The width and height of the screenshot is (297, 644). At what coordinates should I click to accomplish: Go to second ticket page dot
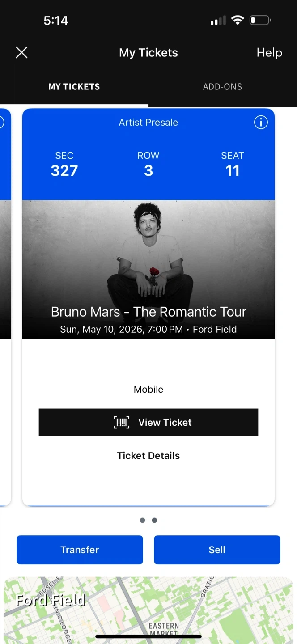(x=154, y=520)
